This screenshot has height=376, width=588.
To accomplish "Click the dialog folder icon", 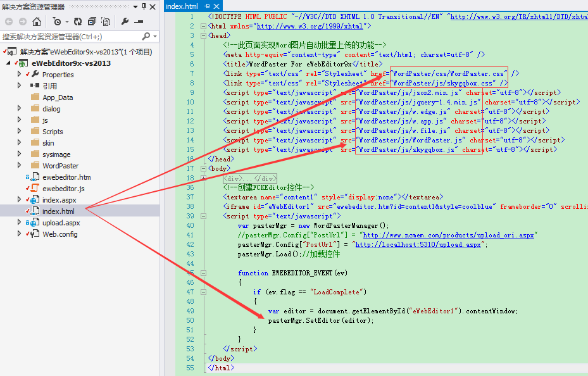I will pyautogui.click(x=35, y=108).
